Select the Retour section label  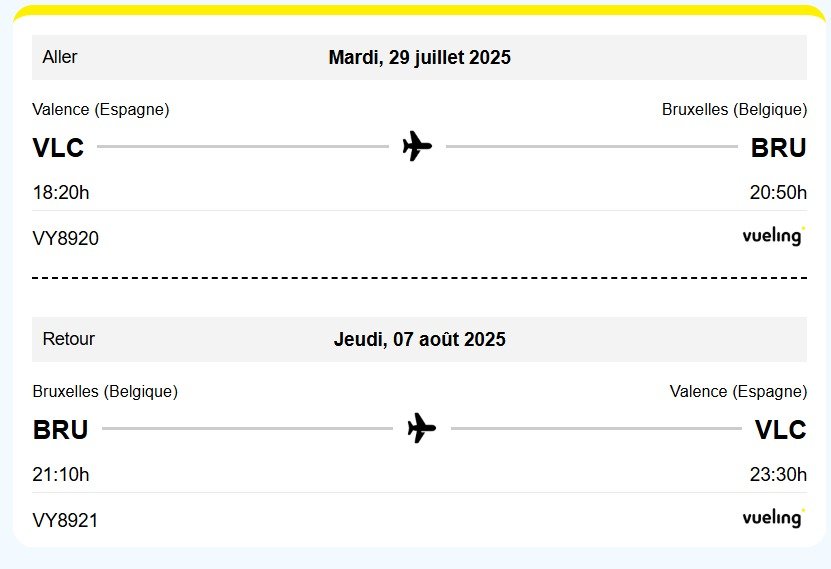tap(69, 339)
